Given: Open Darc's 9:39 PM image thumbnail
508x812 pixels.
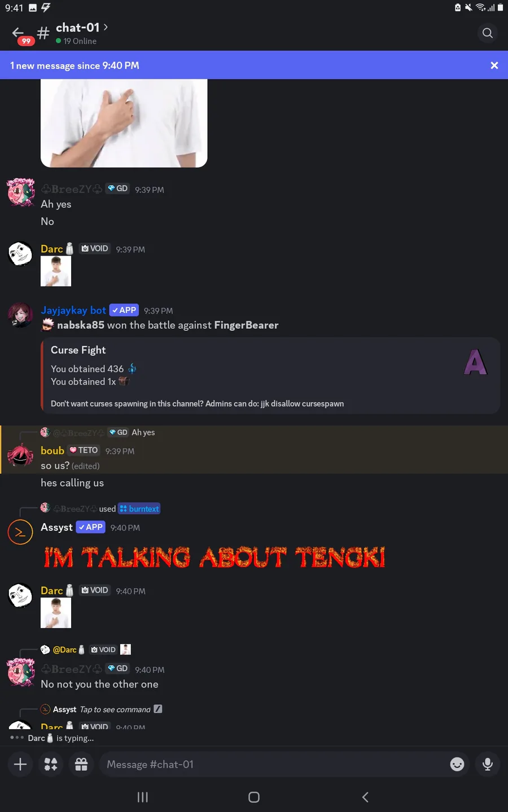Looking at the screenshot, I should click(56, 271).
